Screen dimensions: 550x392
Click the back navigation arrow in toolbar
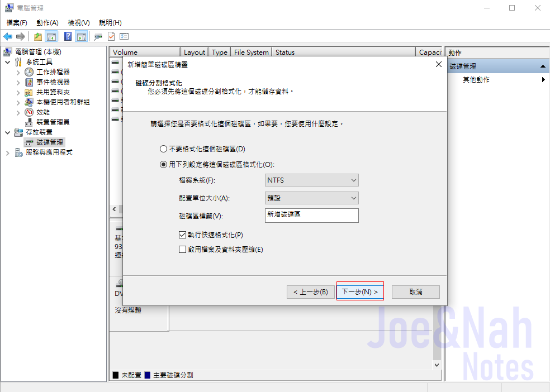(8, 36)
